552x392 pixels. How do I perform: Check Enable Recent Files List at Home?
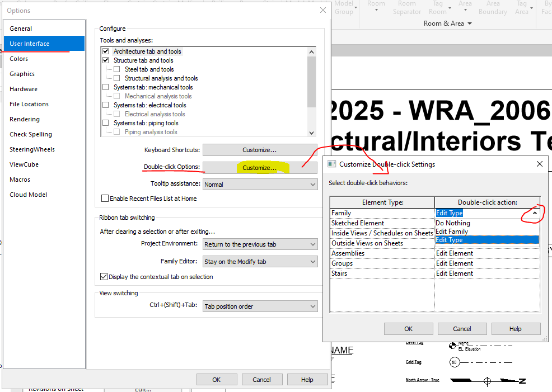pos(105,199)
